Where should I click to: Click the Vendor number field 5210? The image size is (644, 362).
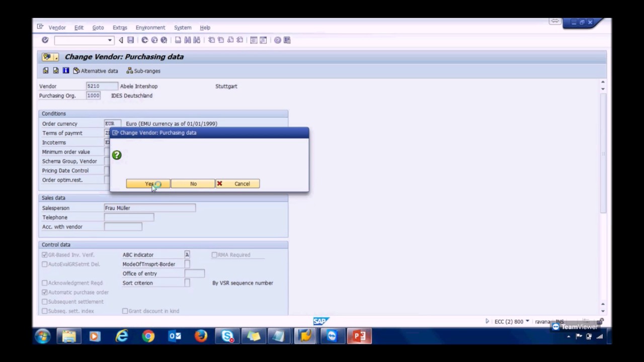pyautogui.click(x=102, y=86)
